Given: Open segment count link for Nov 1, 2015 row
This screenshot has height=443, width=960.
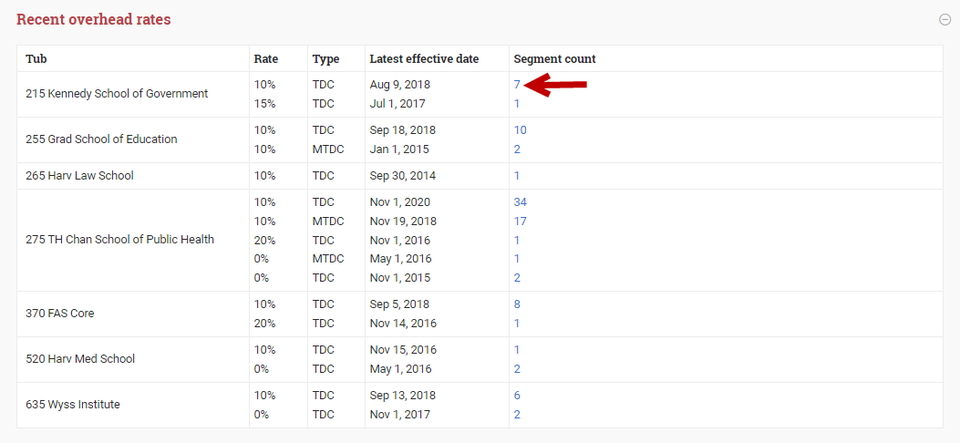Looking at the screenshot, I should [x=517, y=278].
